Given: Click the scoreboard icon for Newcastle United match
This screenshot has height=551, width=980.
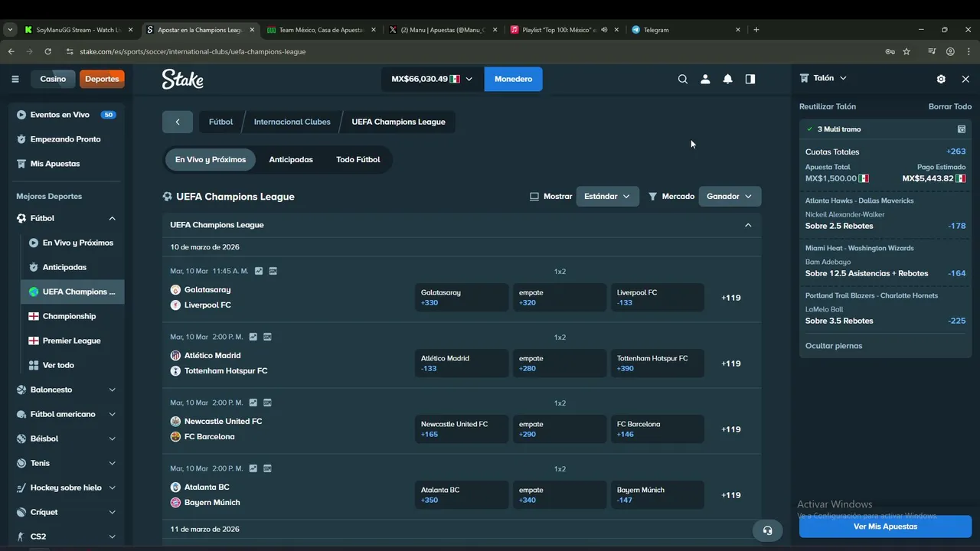Looking at the screenshot, I should click(267, 403).
